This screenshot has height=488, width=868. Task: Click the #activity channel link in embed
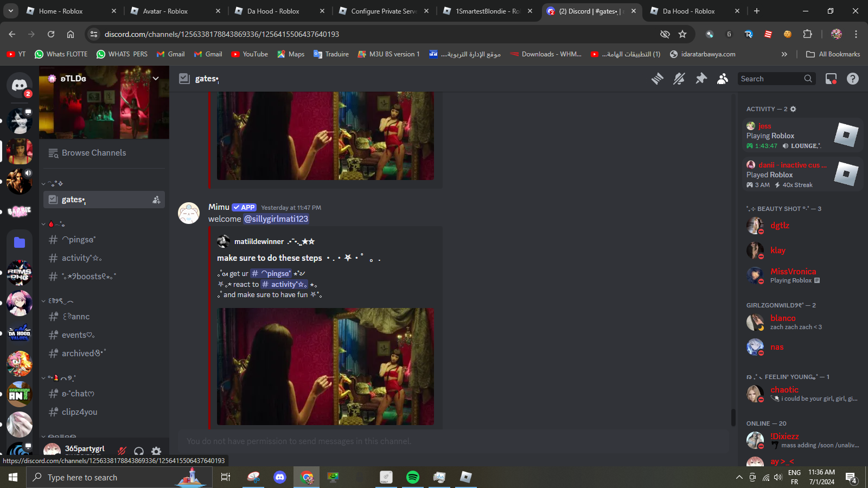point(284,284)
